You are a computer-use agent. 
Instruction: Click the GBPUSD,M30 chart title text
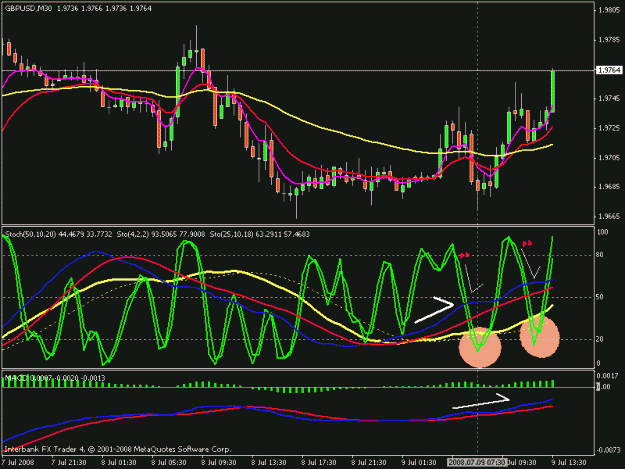(28, 8)
